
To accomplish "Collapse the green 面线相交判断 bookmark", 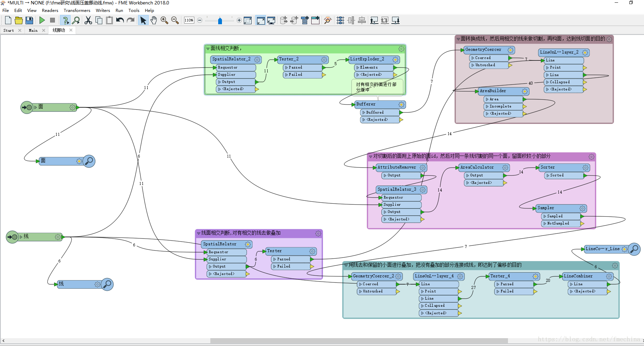I will [208, 49].
